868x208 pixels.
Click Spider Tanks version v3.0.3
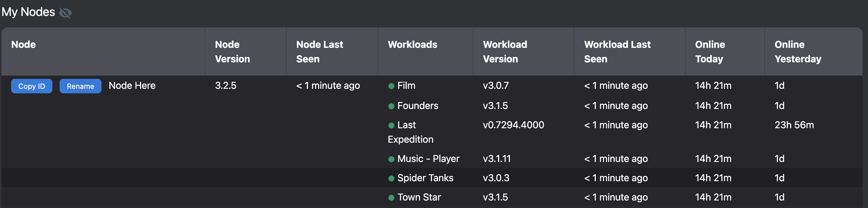pos(496,178)
